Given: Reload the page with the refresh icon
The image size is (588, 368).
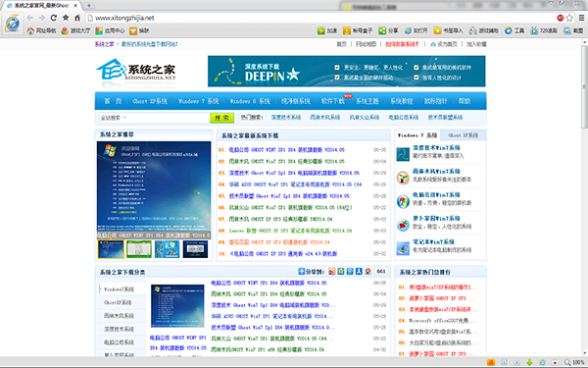Looking at the screenshot, I should click(54, 18).
